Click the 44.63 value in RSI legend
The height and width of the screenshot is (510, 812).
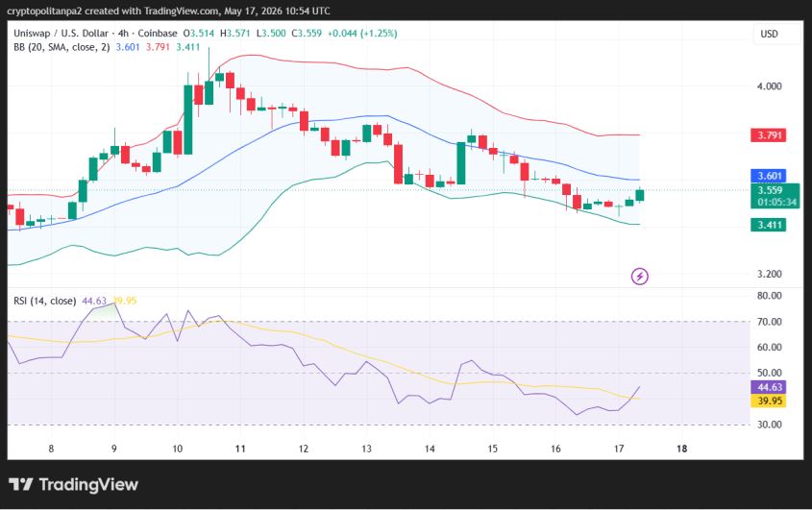[x=94, y=301]
